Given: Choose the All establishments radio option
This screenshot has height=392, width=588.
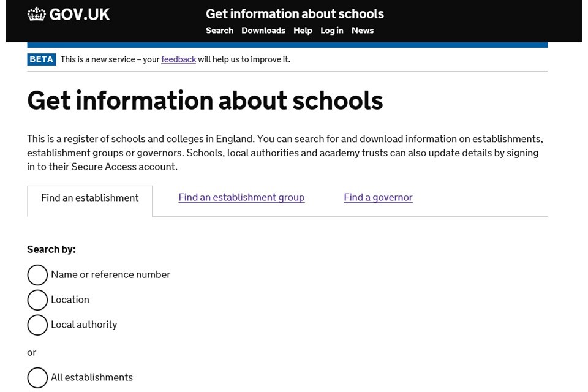Looking at the screenshot, I should click(x=37, y=378).
